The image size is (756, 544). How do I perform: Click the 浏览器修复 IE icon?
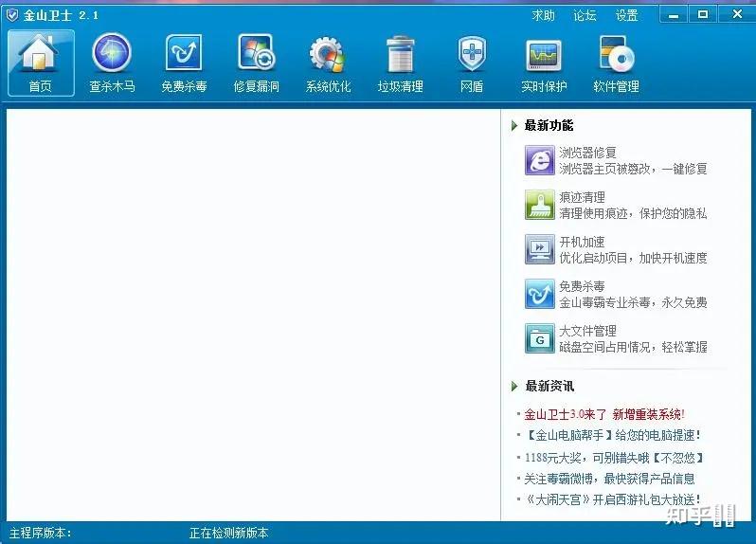click(x=539, y=160)
